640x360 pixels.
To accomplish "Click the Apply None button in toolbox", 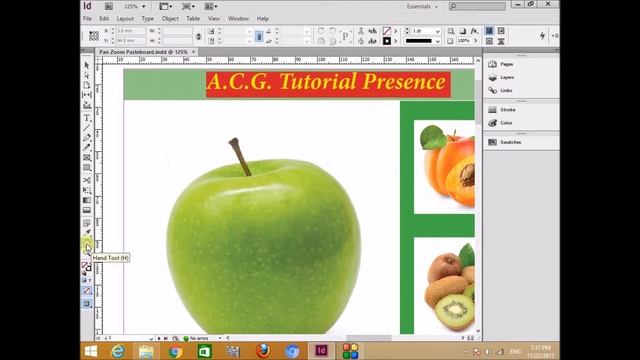I will 87,291.
